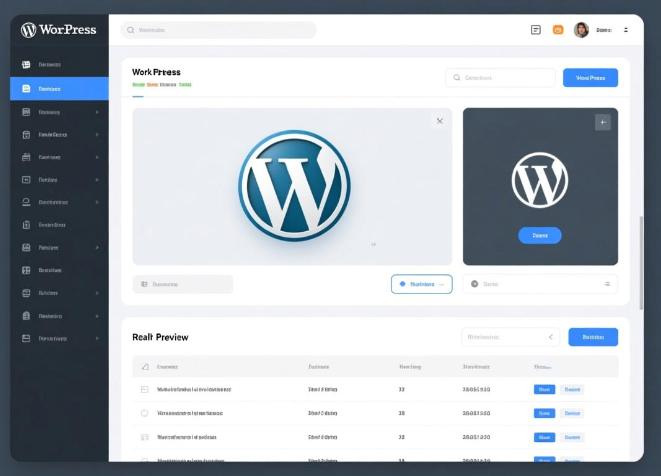Expand the fourth sidebar item's chevron
The image size is (661, 476).
click(97, 135)
